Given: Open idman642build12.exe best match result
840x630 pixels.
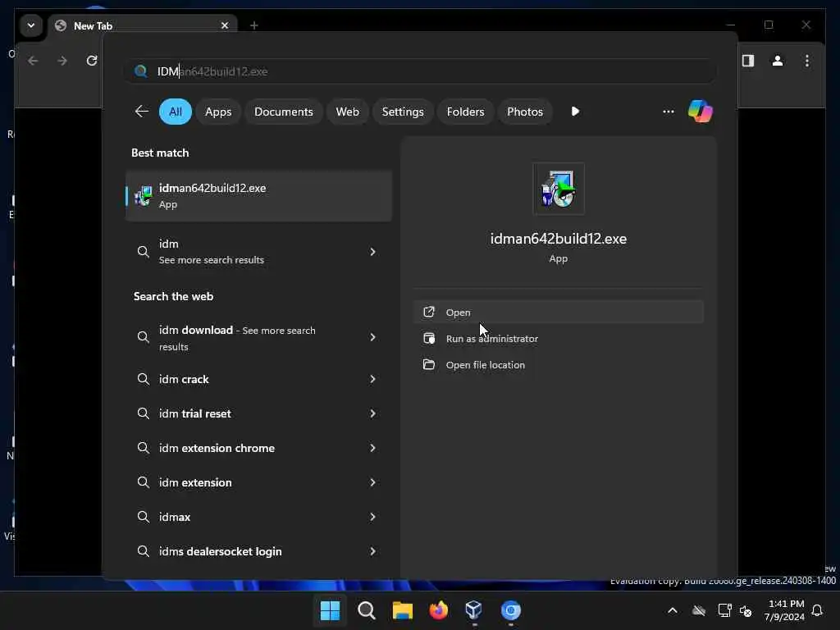Looking at the screenshot, I should point(258,195).
